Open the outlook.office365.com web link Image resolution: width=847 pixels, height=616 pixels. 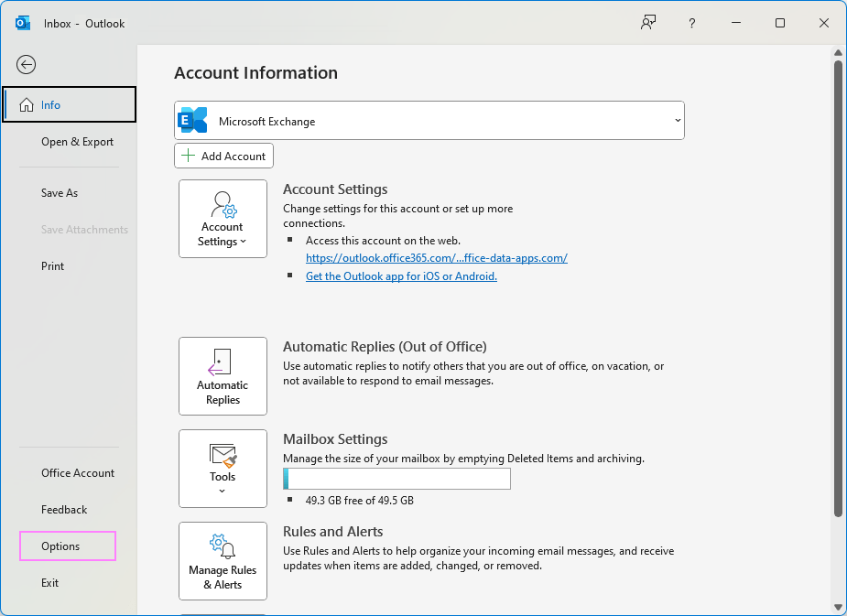click(436, 258)
